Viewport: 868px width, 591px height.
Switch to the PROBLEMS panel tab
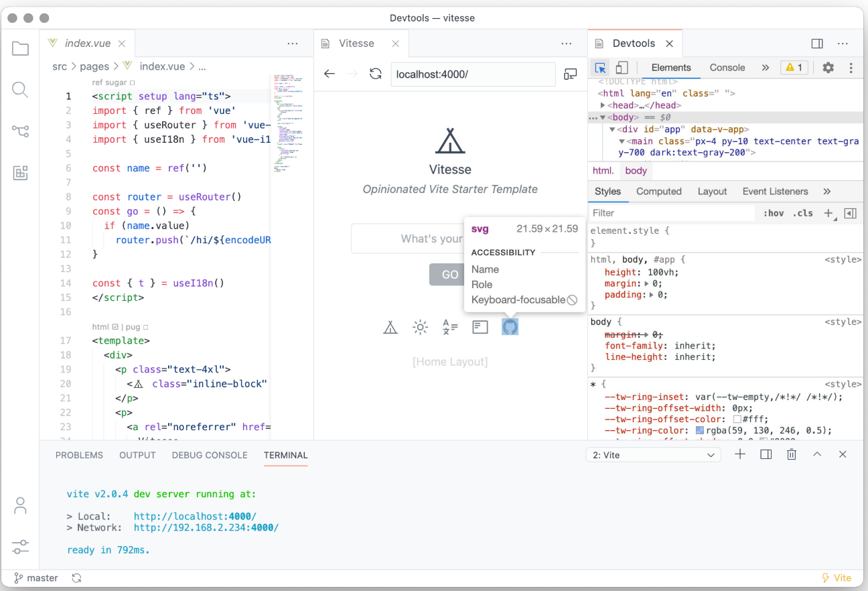[x=79, y=455]
